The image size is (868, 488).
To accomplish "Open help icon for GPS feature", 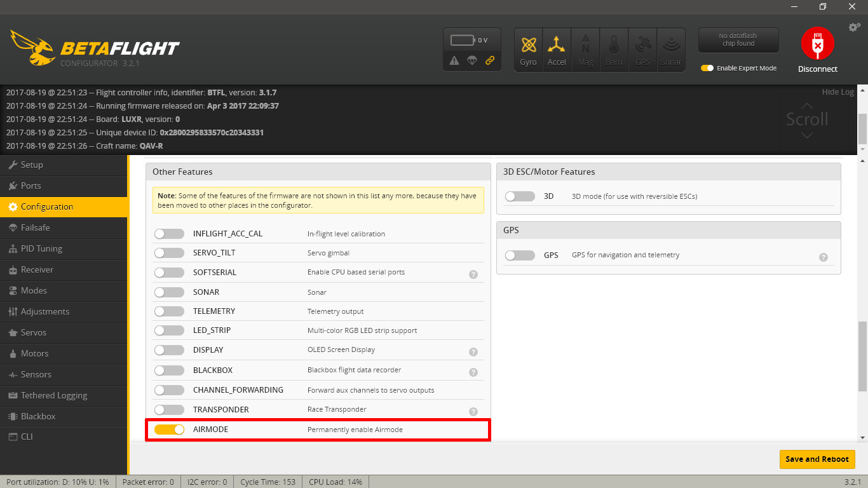I will coord(824,257).
